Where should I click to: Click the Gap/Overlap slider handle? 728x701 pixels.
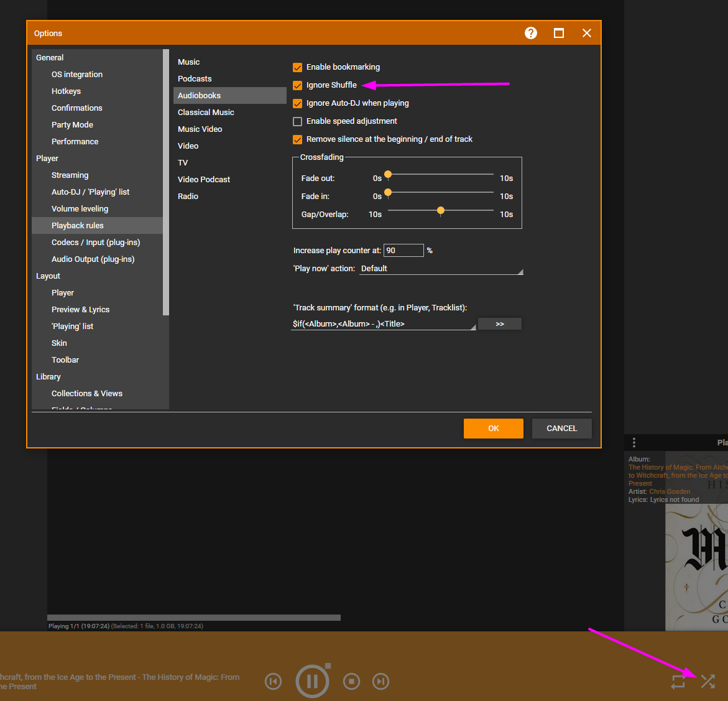coord(441,211)
